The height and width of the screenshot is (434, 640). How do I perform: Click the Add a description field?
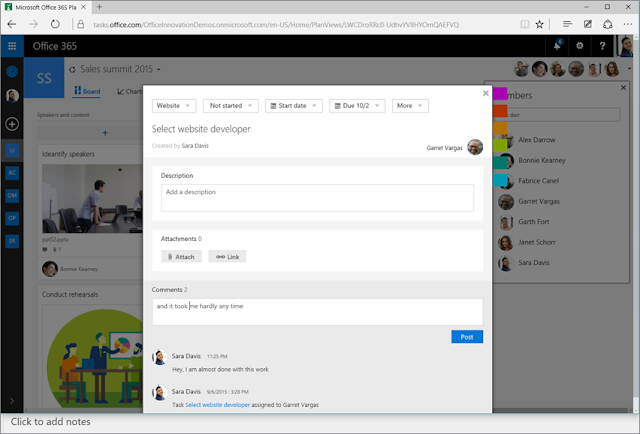pyautogui.click(x=317, y=198)
